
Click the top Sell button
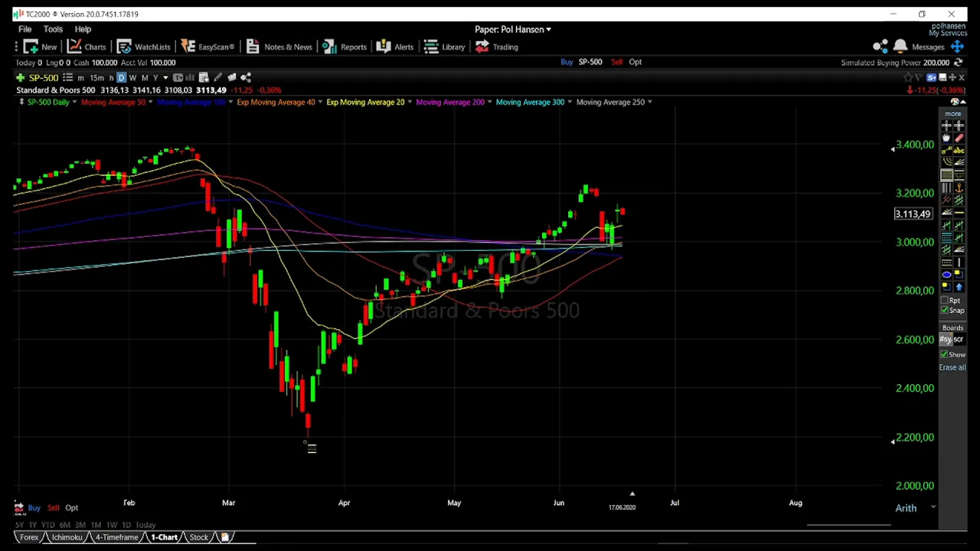tap(616, 62)
